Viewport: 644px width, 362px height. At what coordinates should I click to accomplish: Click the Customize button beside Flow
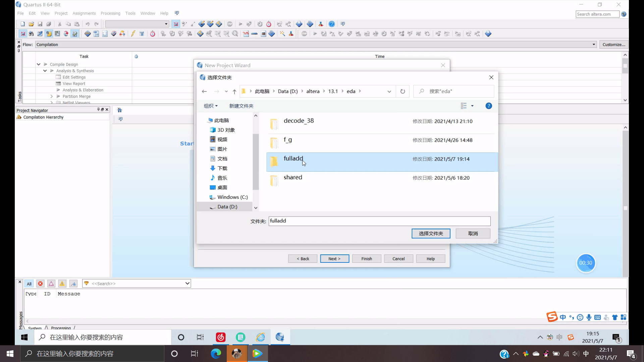click(x=614, y=45)
